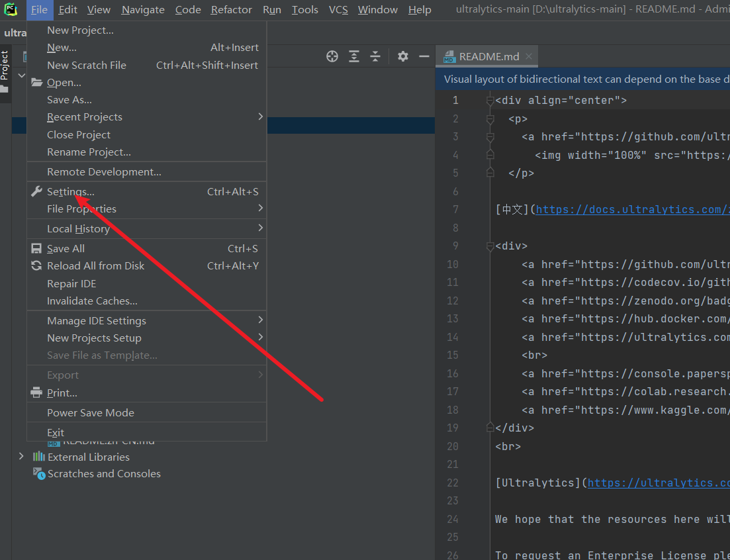Close the README.md editor tab
This screenshot has height=560, width=730.
point(529,56)
